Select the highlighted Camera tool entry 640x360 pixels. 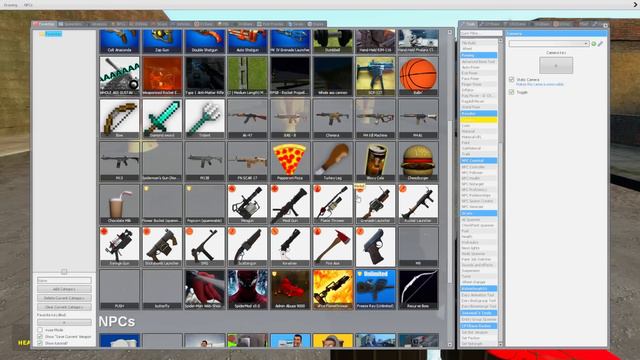pyautogui.click(x=479, y=120)
